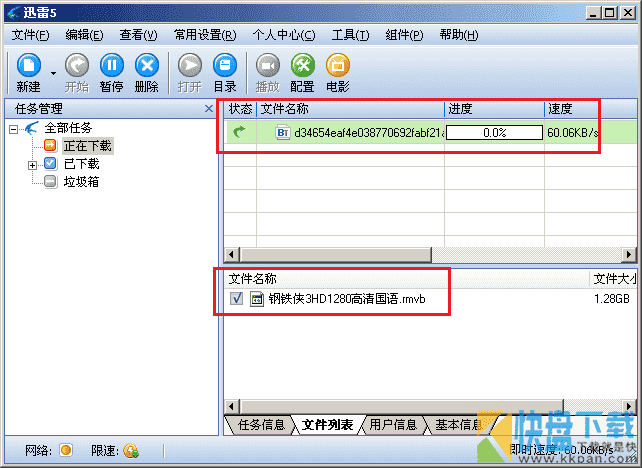Expand the 已下载 tree node
Image resolution: width=642 pixels, height=468 pixels.
[x=32, y=165]
